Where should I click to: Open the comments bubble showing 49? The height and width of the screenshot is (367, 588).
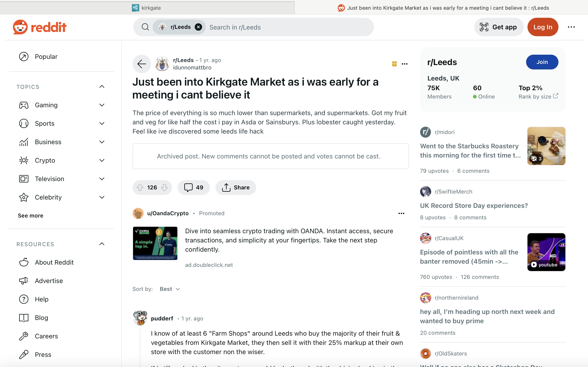[x=194, y=187]
